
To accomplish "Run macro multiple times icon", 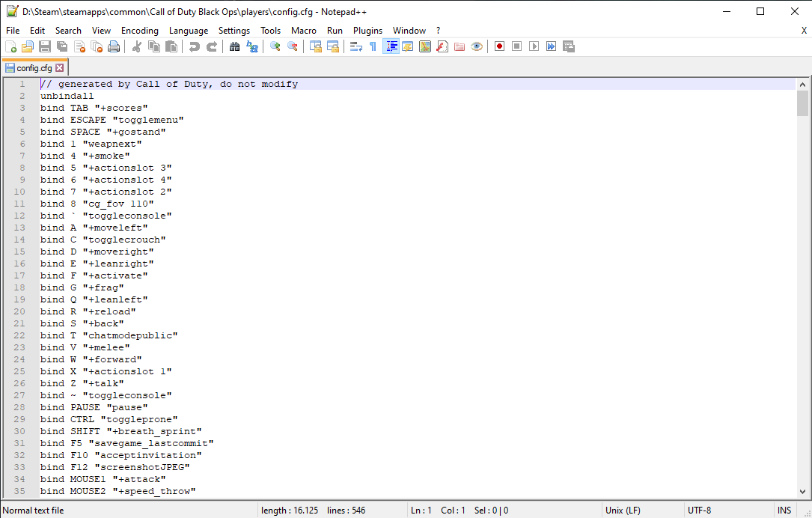I will [551, 46].
